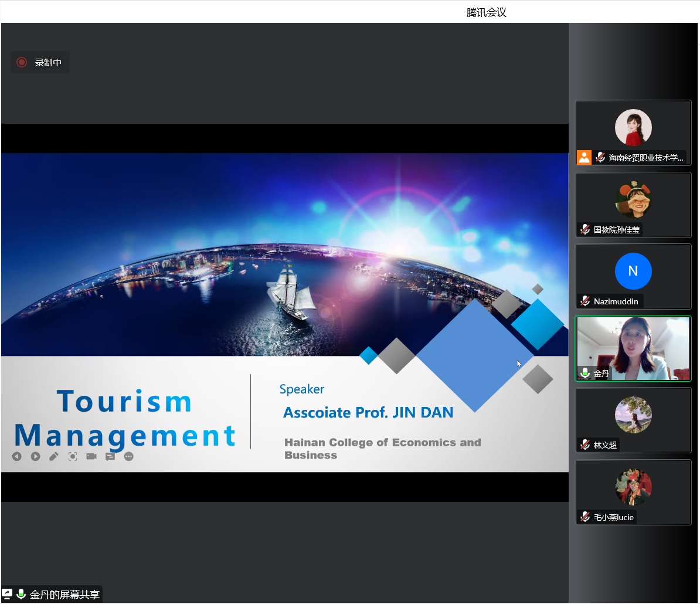This screenshot has width=700, height=604.
Task: Click the red recording indicator icon
Action: pyautogui.click(x=22, y=62)
